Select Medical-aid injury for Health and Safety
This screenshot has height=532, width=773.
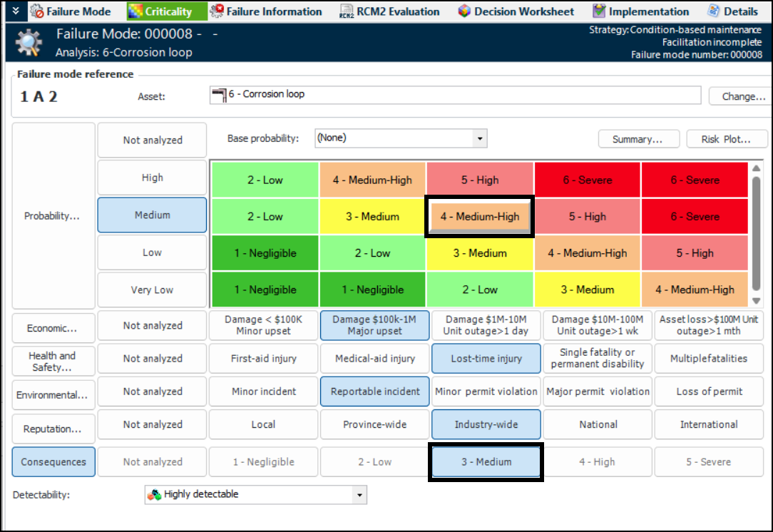374,359
